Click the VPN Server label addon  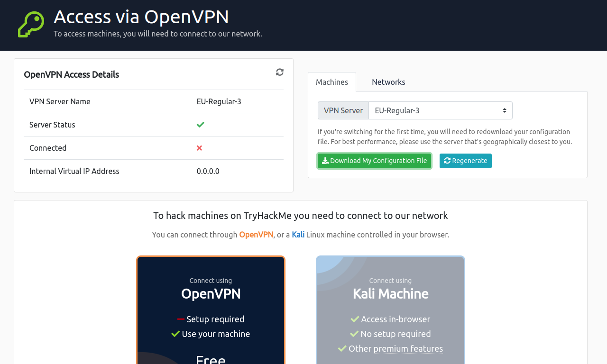(343, 110)
